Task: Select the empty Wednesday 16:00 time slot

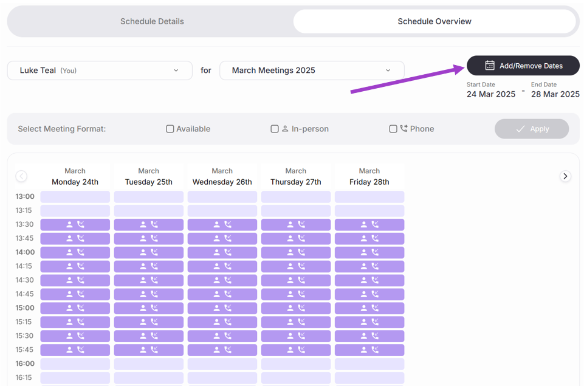Action: tap(222, 364)
